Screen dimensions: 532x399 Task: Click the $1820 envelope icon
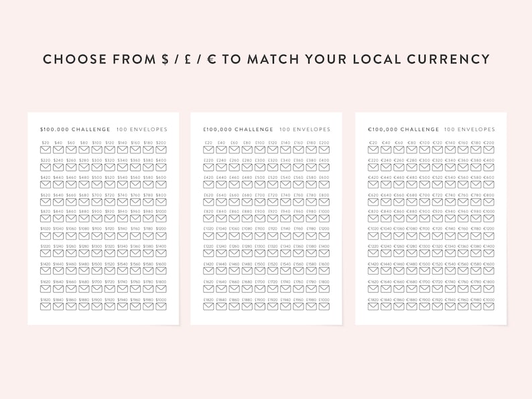(46, 307)
